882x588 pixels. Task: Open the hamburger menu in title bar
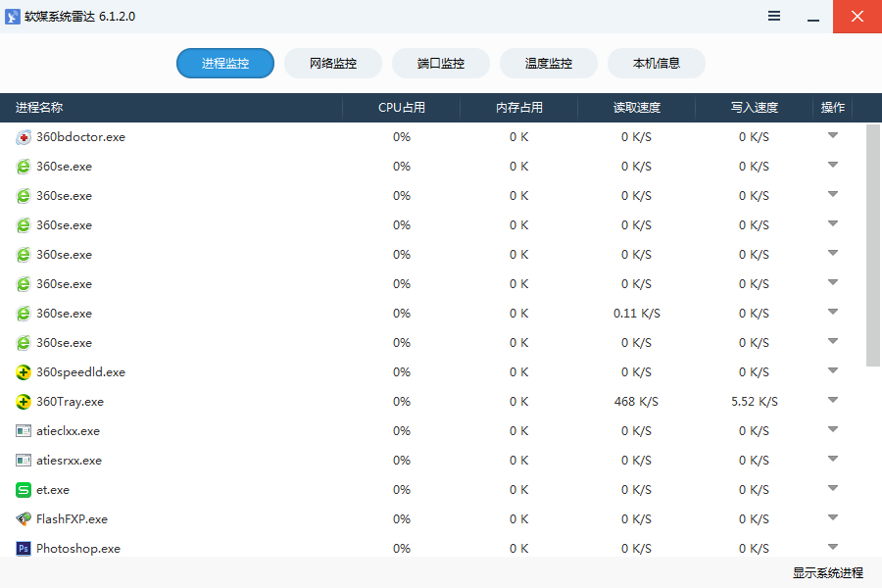(774, 17)
